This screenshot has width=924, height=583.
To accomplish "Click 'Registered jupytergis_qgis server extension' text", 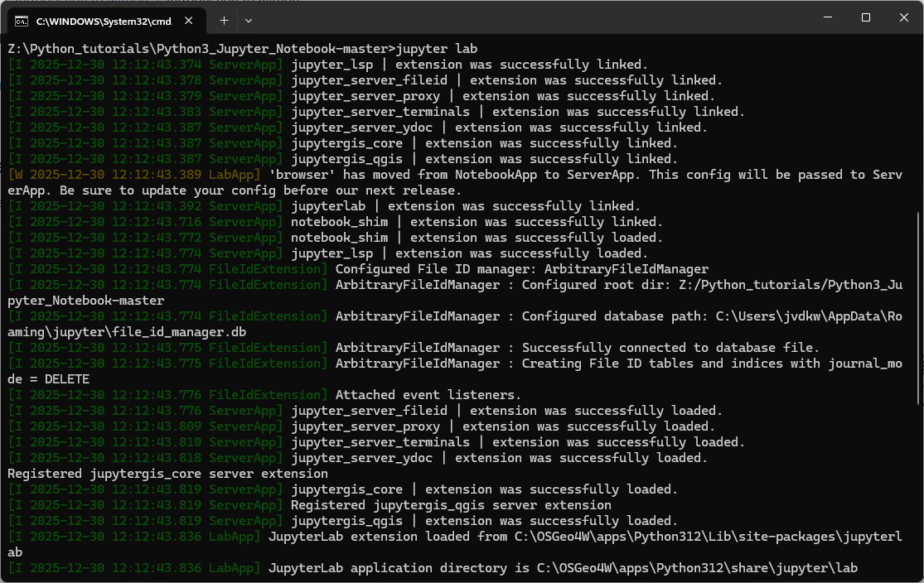I will (451, 505).
